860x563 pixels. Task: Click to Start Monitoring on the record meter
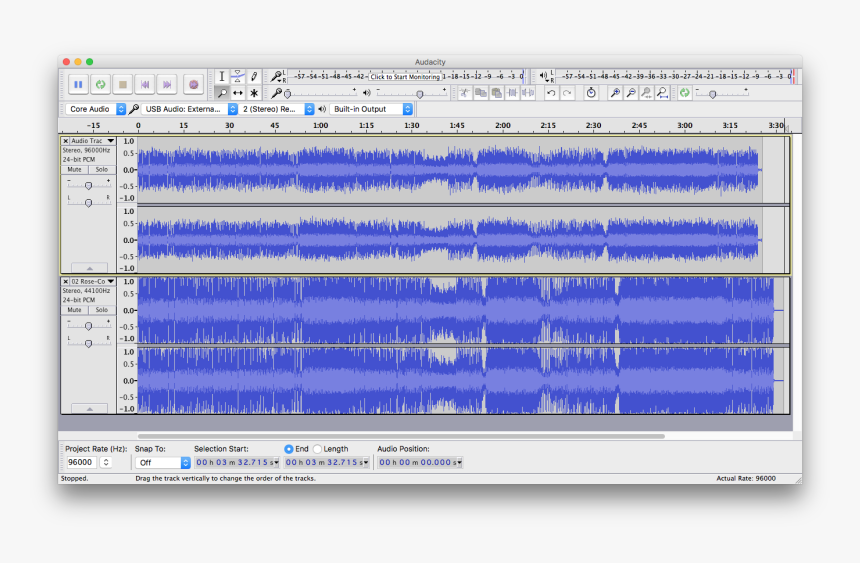point(405,77)
